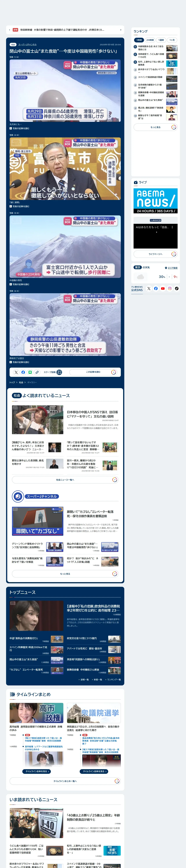Open ranking item 解散なぜ今？高市総理
The height and width of the screenshot is (868, 186).
155,117
